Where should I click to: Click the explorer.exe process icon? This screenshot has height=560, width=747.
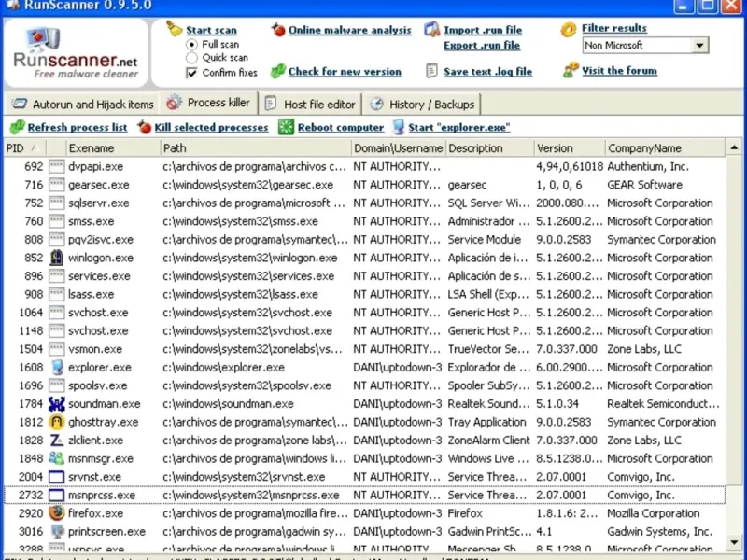[57, 367]
